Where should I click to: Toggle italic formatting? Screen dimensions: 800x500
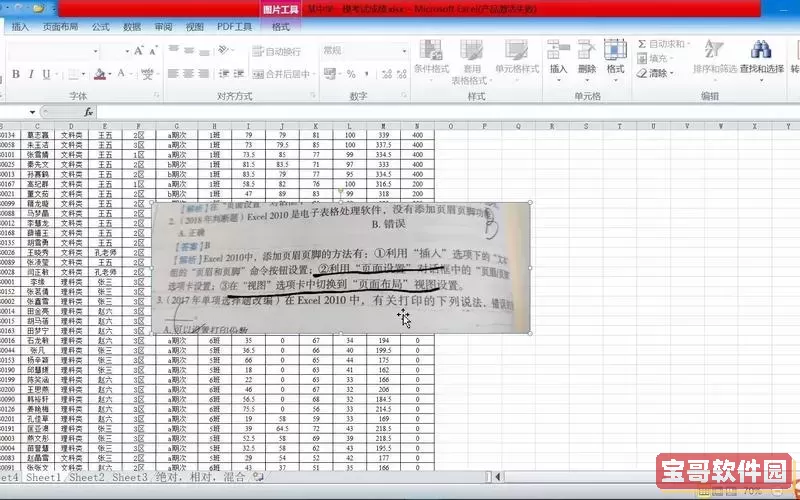[31, 74]
